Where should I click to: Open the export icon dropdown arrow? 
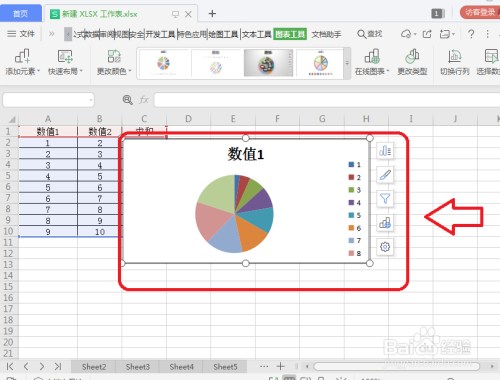click(x=453, y=34)
